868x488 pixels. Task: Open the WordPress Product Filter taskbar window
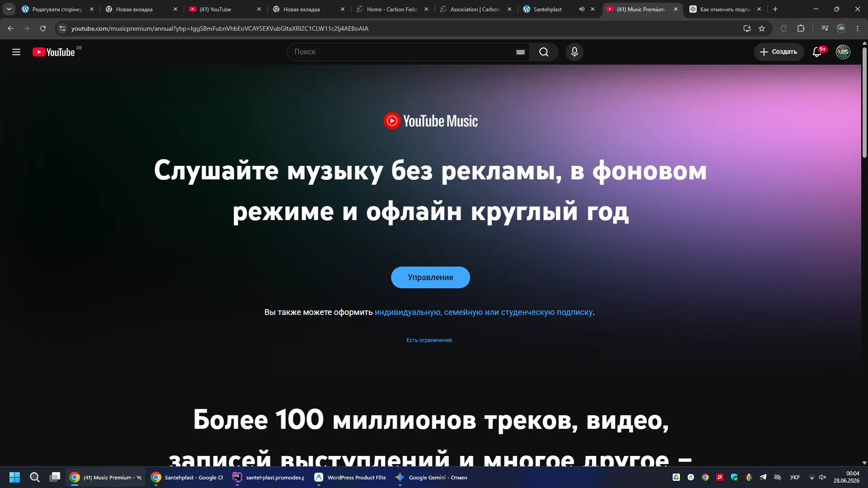click(x=350, y=477)
